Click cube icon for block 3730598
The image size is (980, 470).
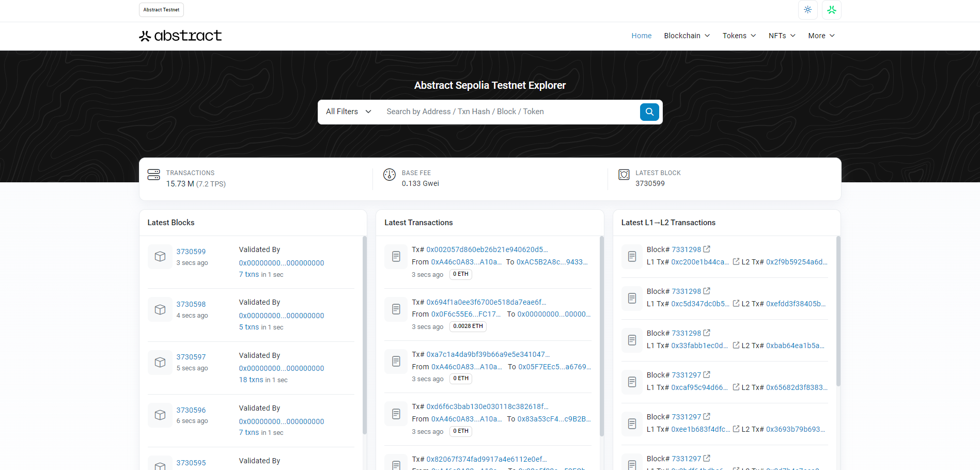(160, 309)
